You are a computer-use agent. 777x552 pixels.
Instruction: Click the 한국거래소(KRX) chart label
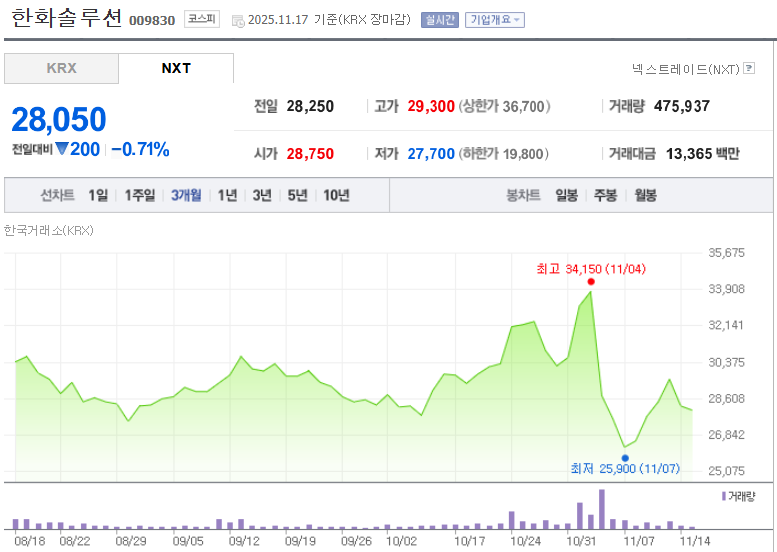tap(49, 230)
